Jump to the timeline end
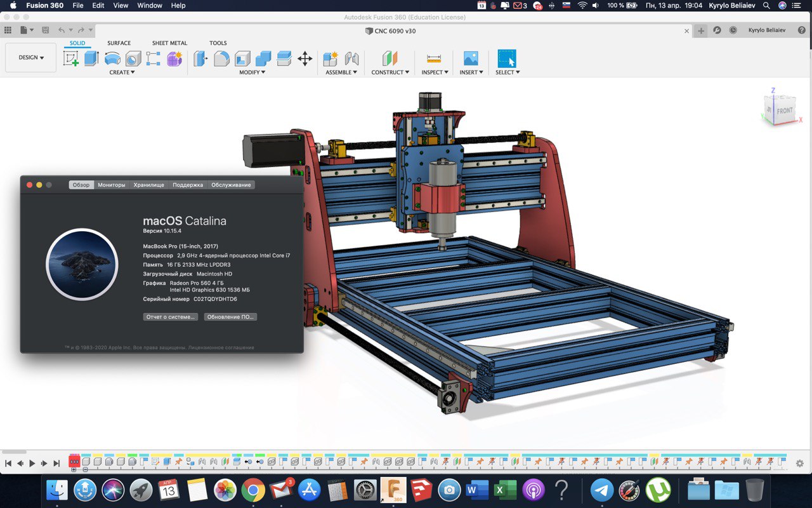Image resolution: width=812 pixels, height=508 pixels. [56, 464]
